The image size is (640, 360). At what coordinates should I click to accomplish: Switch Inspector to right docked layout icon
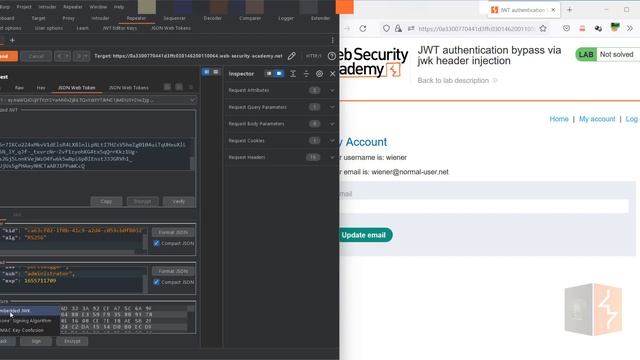point(279,73)
